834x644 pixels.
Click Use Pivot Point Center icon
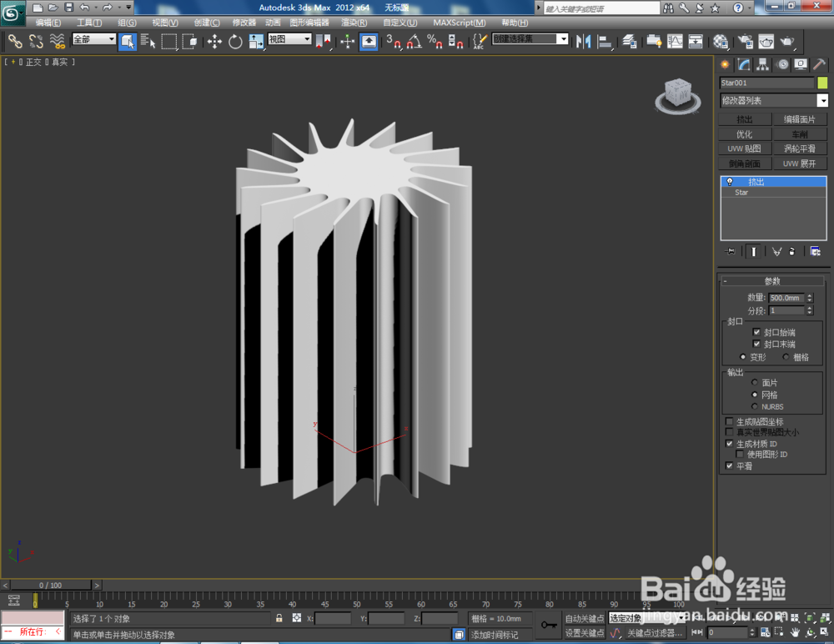coord(323,41)
